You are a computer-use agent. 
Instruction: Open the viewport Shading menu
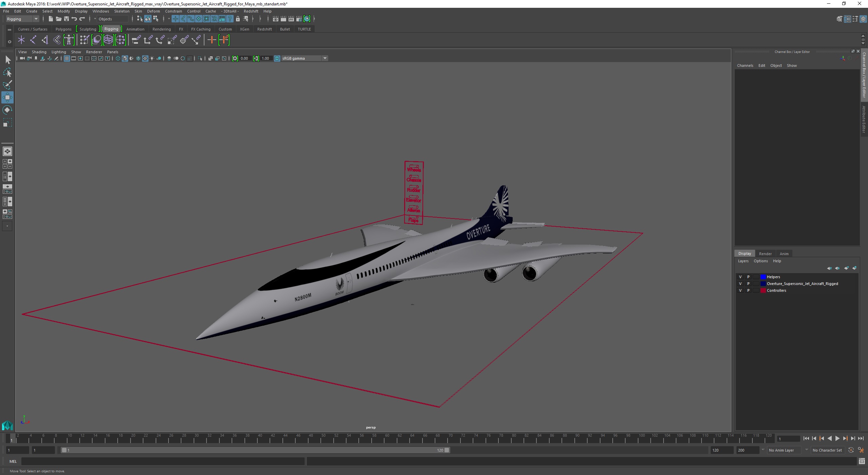point(39,52)
